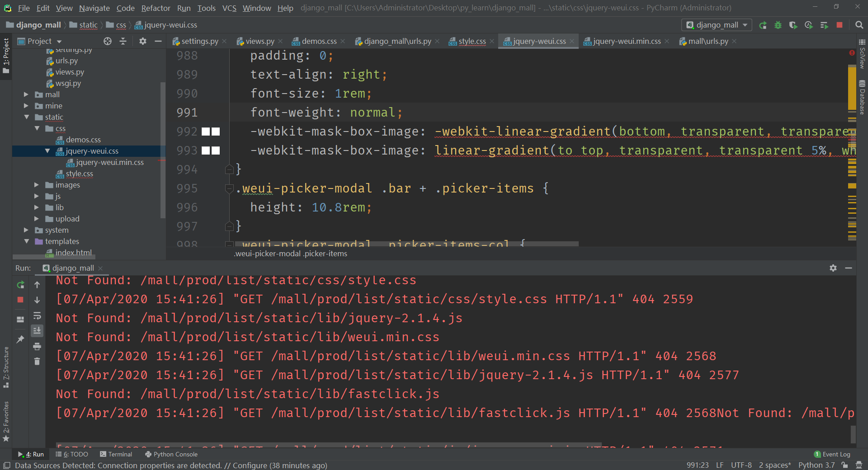Viewport: 868px width, 470px height.
Task: Run django_mall with coverage shield icon
Action: (x=793, y=25)
